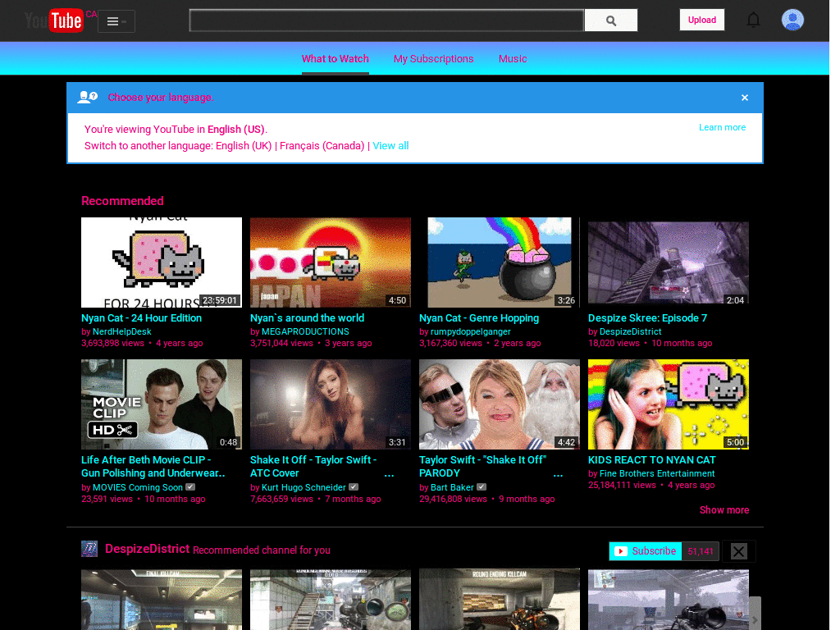Viewport: 840px width, 630px height.
Task: Open MOVIES Coming Soon channel link
Action: coord(138,487)
